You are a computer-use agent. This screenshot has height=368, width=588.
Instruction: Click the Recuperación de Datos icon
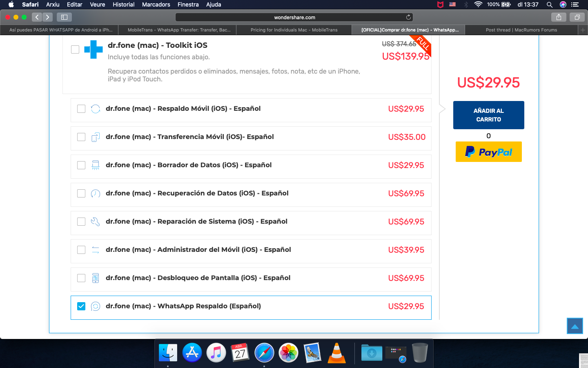(96, 193)
